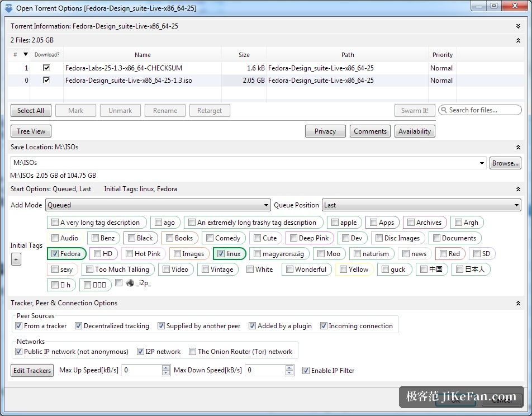
Task: Click the add tag plus button
Action: click(x=16, y=260)
